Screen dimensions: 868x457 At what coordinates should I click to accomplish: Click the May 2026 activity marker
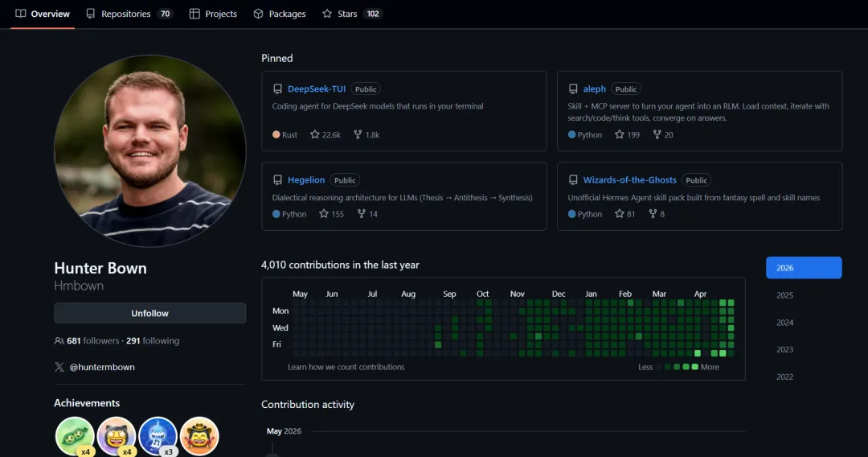[x=284, y=431]
